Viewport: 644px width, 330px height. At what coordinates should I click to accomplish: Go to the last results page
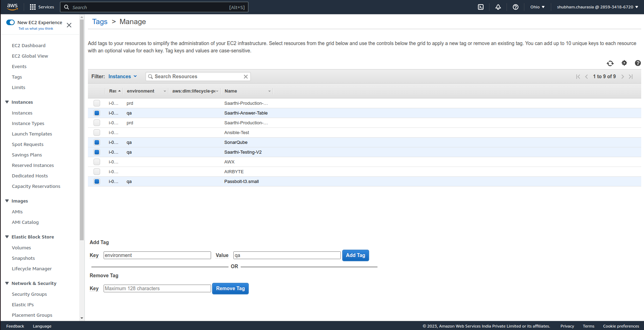[x=631, y=76]
